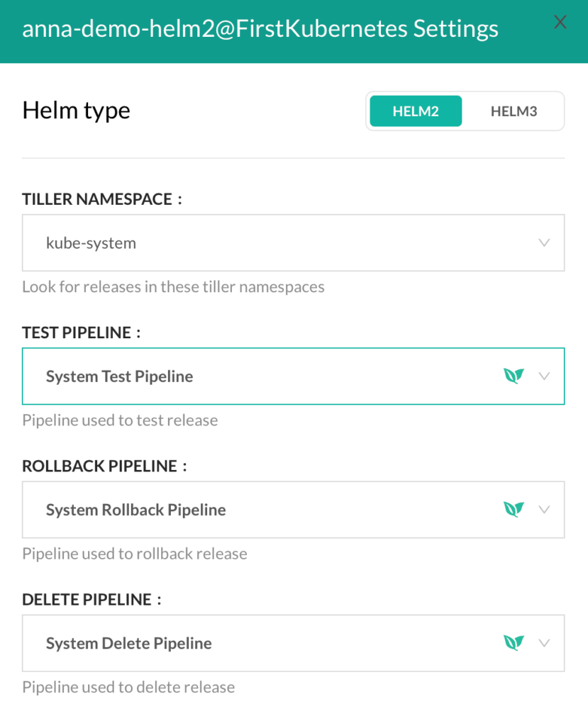The height and width of the screenshot is (726, 588).
Task: Click the System Delete Pipeline value
Action: click(x=129, y=643)
